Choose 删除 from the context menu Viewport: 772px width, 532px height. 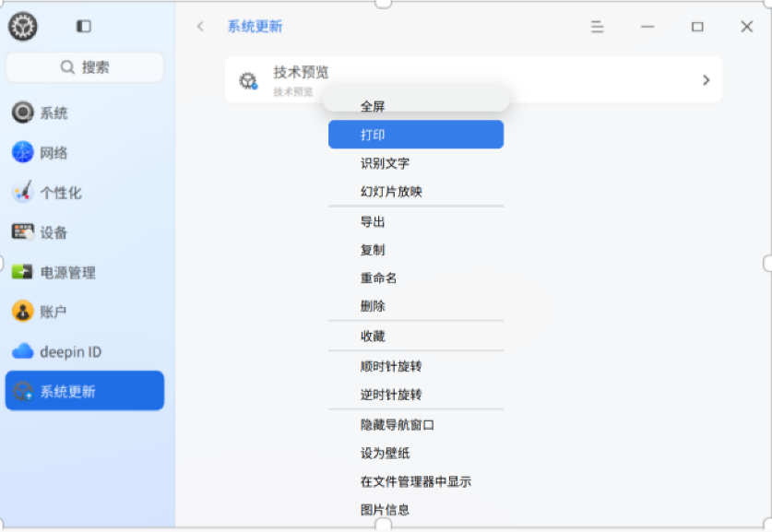coord(416,306)
